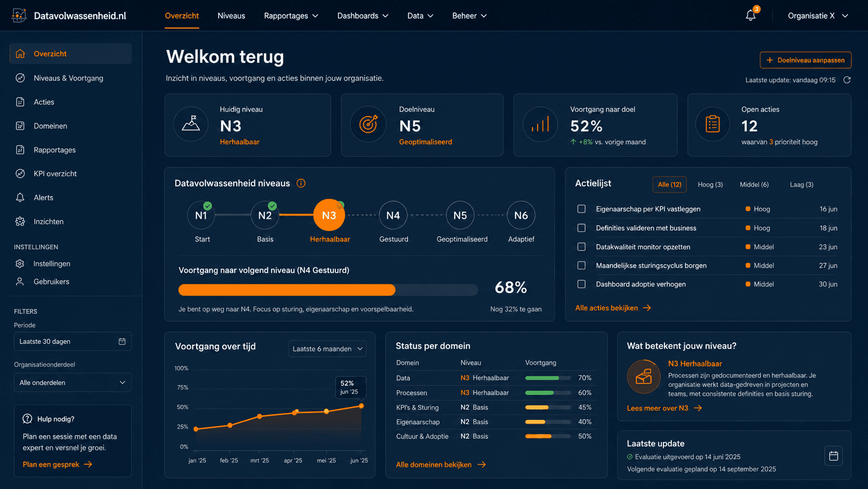Click the Rapportages sidebar icon
The width and height of the screenshot is (868, 489).
tap(20, 150)
